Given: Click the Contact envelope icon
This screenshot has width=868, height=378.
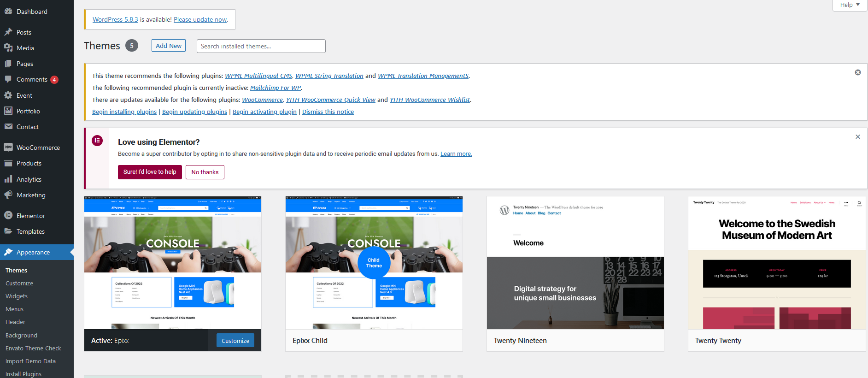Looking at the screenshot, I should [8, 127].
